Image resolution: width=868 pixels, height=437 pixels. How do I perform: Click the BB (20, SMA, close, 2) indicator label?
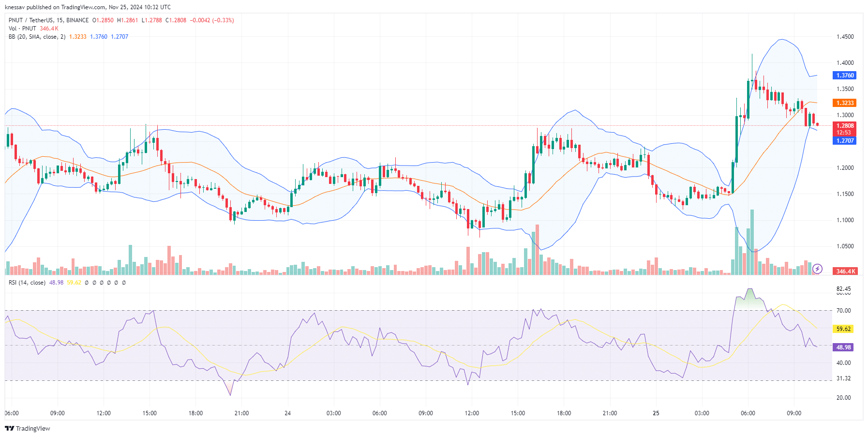pyautogui.click(x=37, y=37)
